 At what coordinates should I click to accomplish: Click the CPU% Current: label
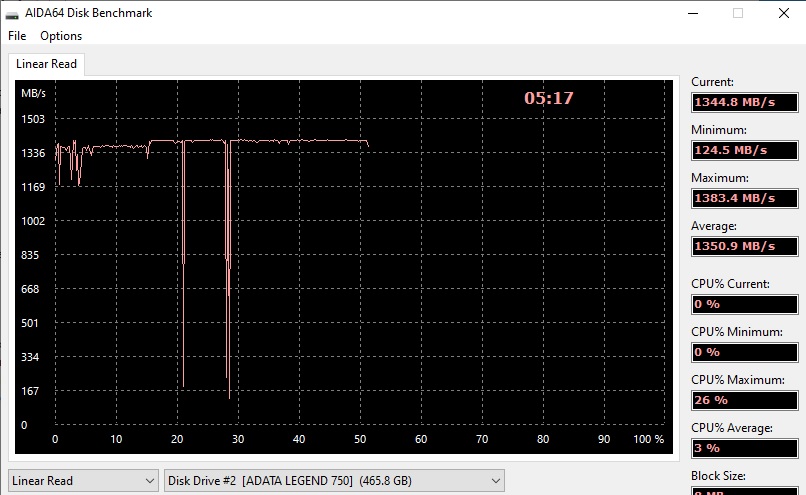730,284
